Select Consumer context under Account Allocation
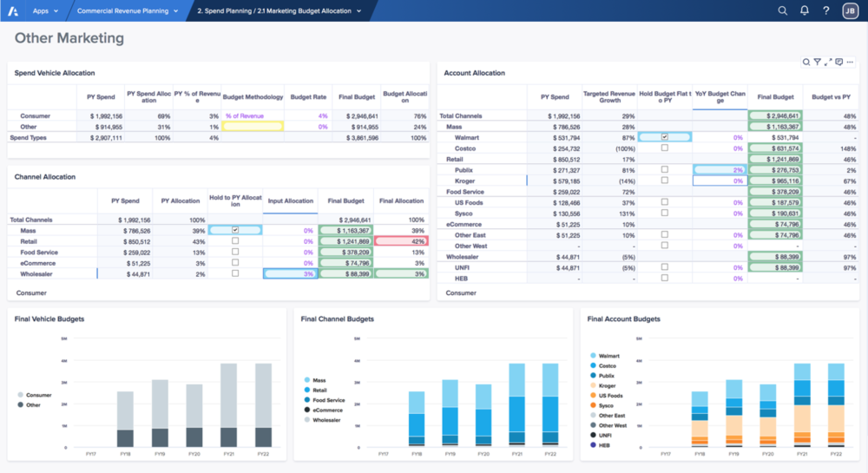This screenshot has height=473, width=868. coord(461,292)
